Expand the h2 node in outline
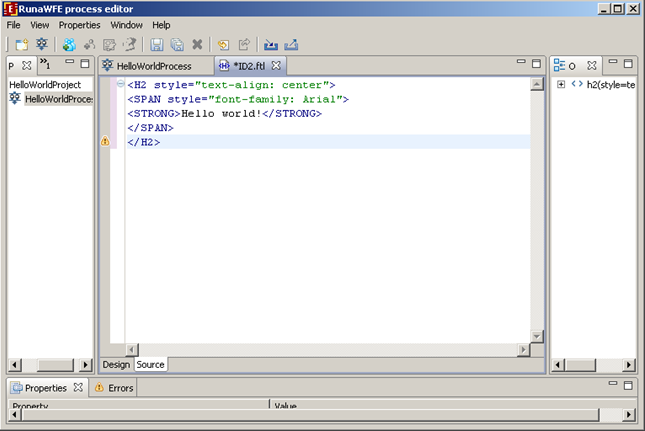 (561, 85)
